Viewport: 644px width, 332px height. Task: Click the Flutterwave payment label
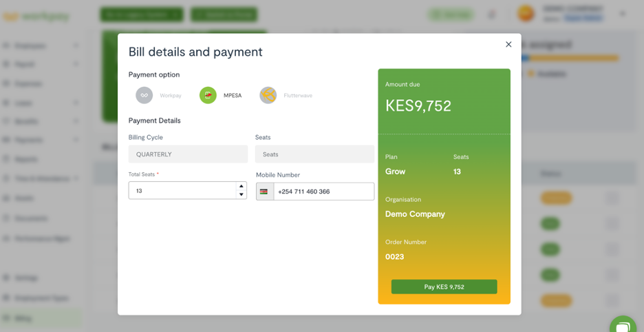click(x=298, y=96)
